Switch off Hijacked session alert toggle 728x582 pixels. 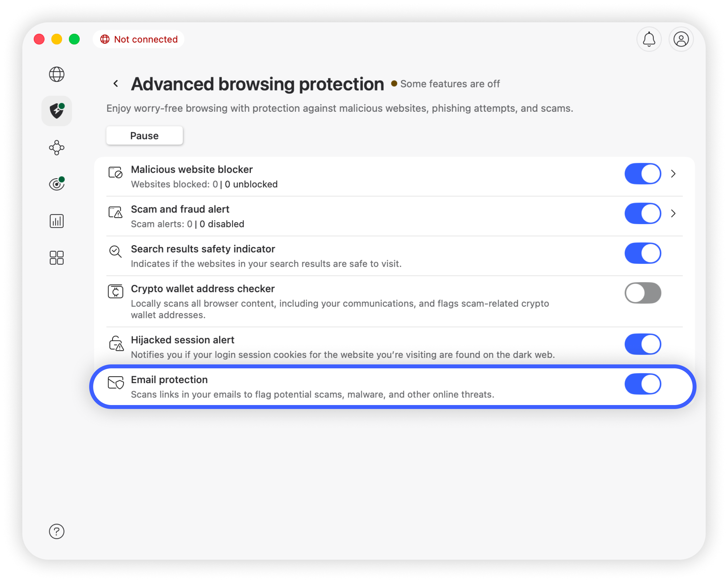point(642,344)
